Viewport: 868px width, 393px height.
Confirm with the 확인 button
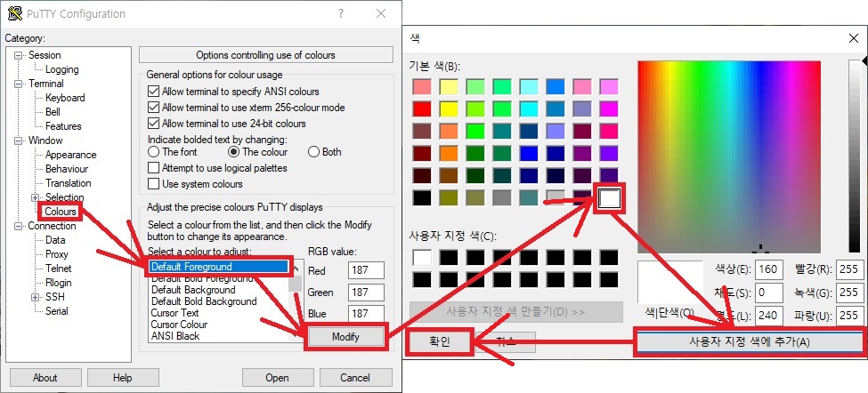pos(440,342)
